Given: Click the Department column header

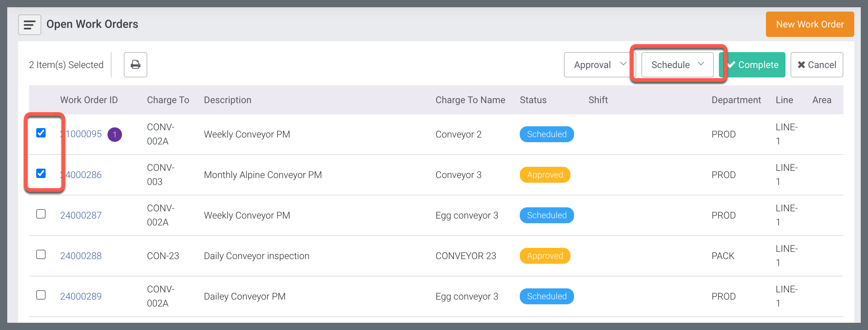Looking at the screenshot, I should pyautogui.click(x=736, y=100).
